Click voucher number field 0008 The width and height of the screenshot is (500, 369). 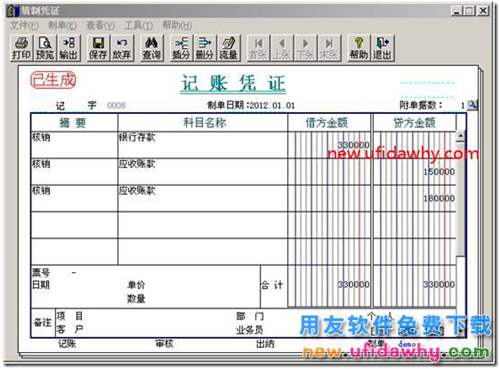click(x=116, y=106)
